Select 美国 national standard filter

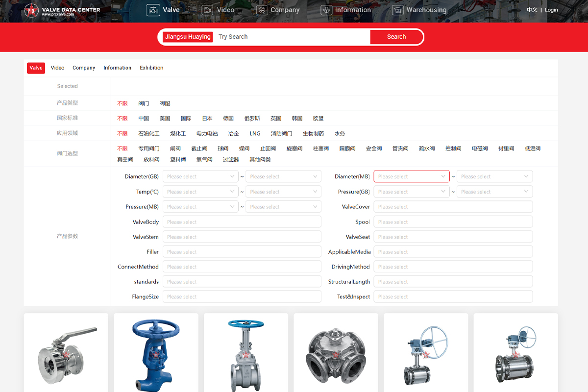(165, 118)
